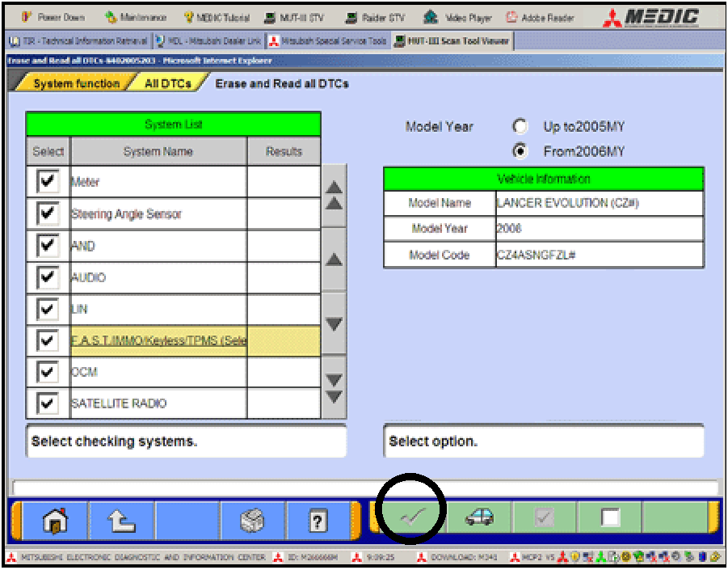The image size is (728, 570).
Task: Open Adobe Reader from top bar
Action: click(540, 18)
